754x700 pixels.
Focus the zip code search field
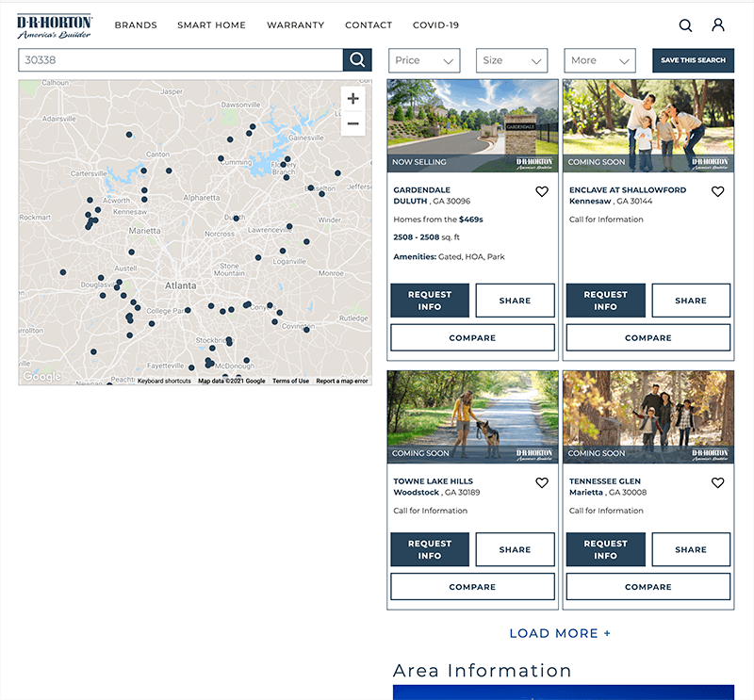click(x=181, y=60)
